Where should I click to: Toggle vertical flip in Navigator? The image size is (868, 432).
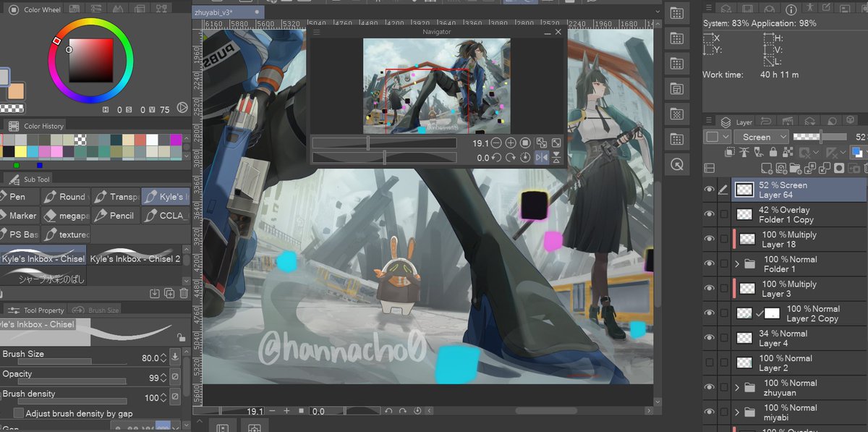tap(556, 157)
